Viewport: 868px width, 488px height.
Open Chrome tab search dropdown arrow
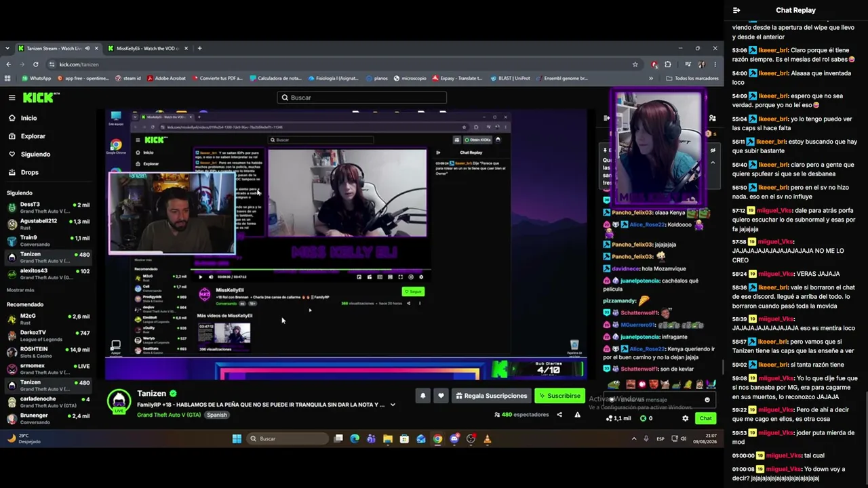point(7,48)
